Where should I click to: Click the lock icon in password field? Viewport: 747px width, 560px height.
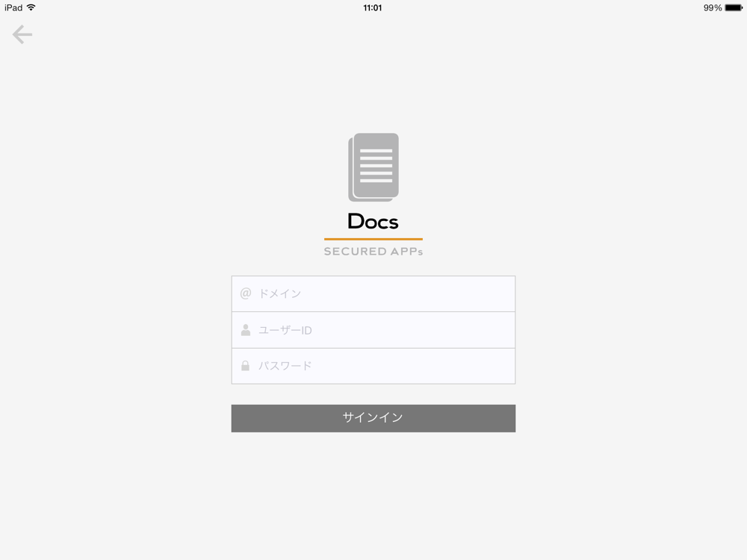click(245, 366)
